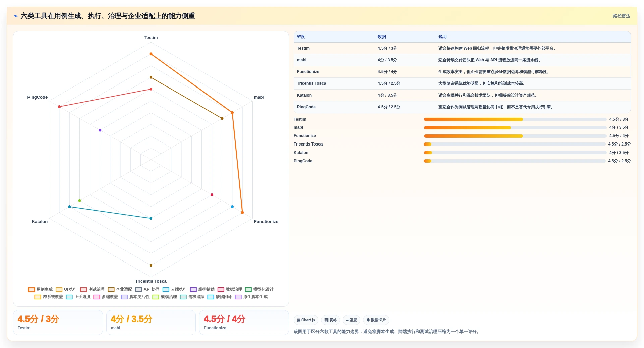Click the Tricentis Tosca progress bar
The height and width of the screenshot is (348, 644).
[515, 144]
